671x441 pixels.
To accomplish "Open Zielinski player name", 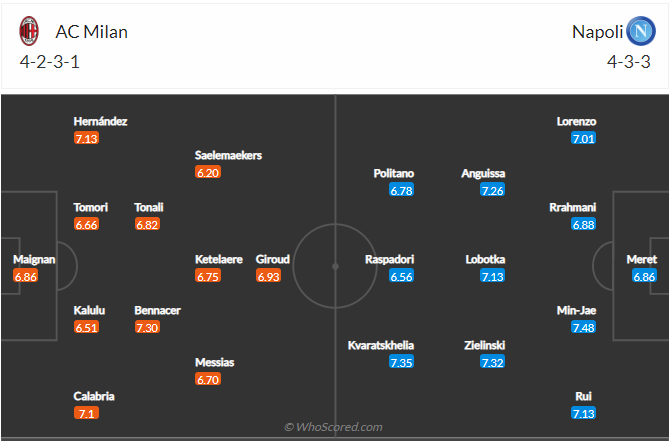I will click(x=485, y=345).
